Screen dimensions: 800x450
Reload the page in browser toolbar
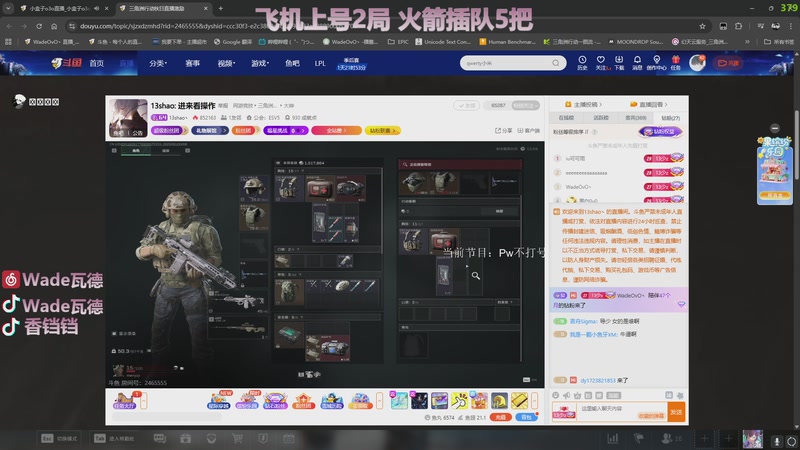(39, 26)
